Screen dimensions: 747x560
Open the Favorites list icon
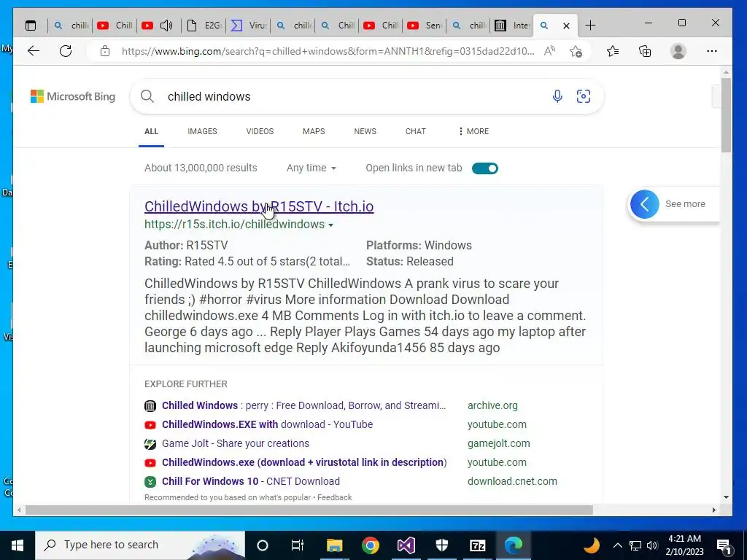(613, 51)
